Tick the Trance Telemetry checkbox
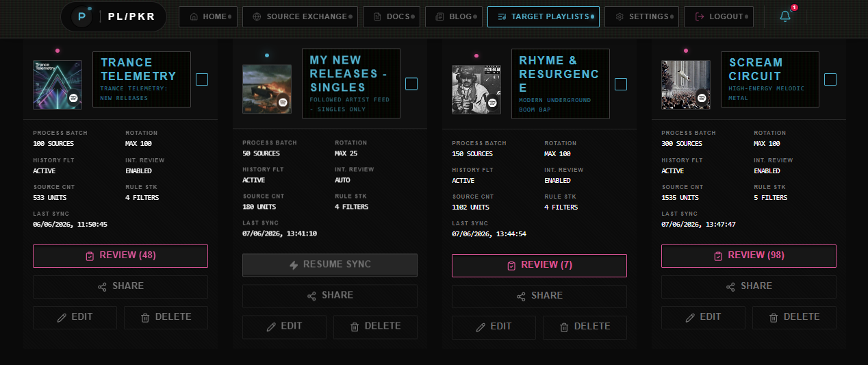This screenshot has width=868, height=365. pos(202,79)
